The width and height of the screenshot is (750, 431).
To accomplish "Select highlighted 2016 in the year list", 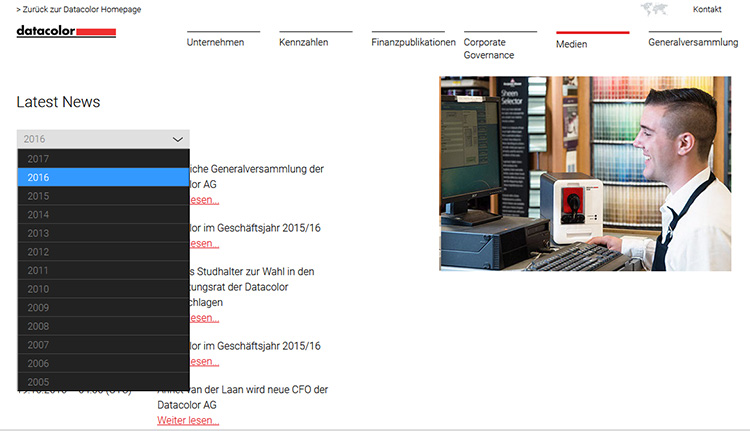I will (x=103, y=177).
